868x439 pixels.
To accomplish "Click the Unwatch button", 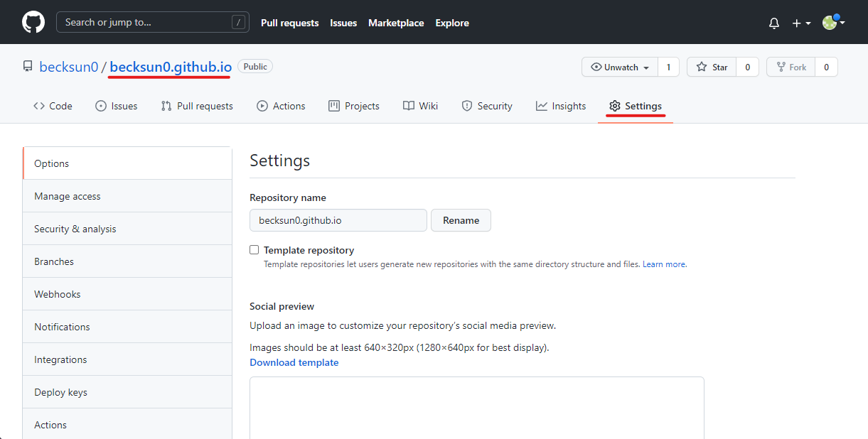I will click(620, 67).
